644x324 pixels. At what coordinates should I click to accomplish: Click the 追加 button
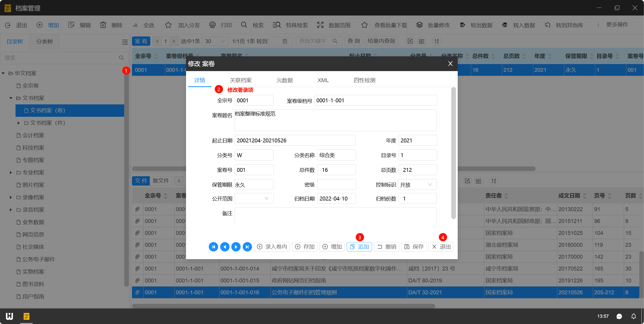point(359,247)
